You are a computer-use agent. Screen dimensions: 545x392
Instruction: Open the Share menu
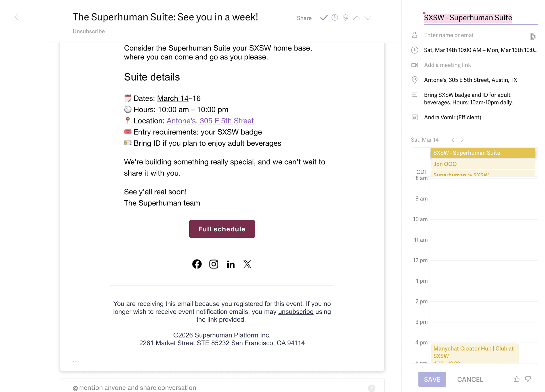click(304, 18)
